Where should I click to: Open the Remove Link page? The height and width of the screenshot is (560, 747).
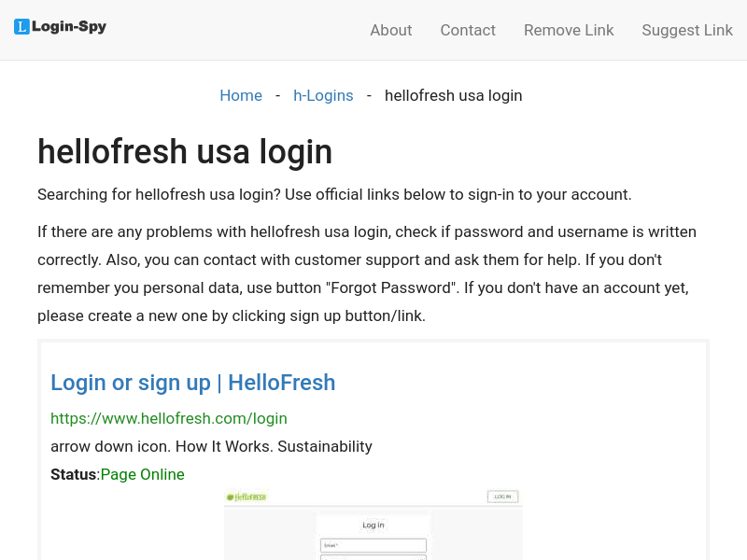[x=569, y=30]
